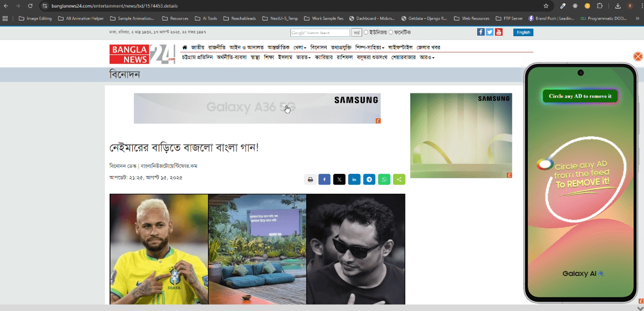Switch site language with English button
Viewport: 644px width, 311px height.
(523, 32)
